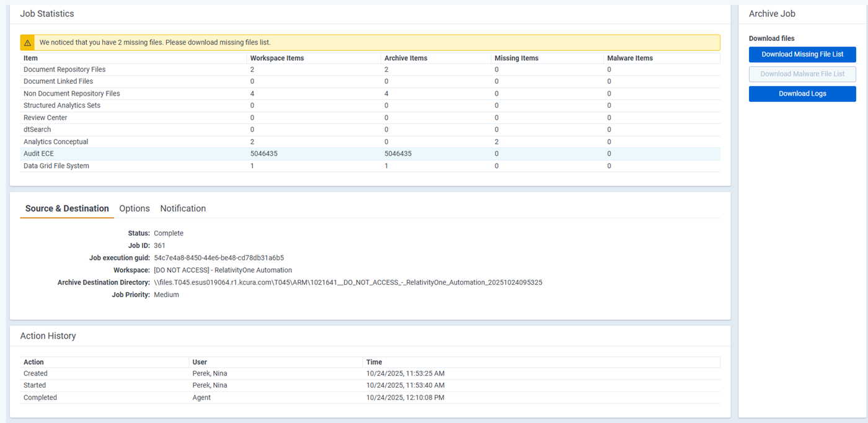Select the Completed action in Action History

(x=40, y=397)
